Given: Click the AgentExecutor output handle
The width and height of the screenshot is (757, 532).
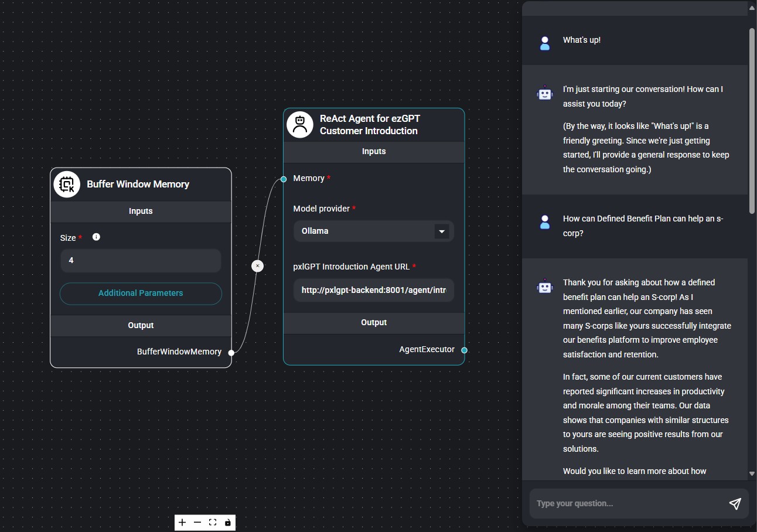Looking at the screenshot, I should coord(465,350).
